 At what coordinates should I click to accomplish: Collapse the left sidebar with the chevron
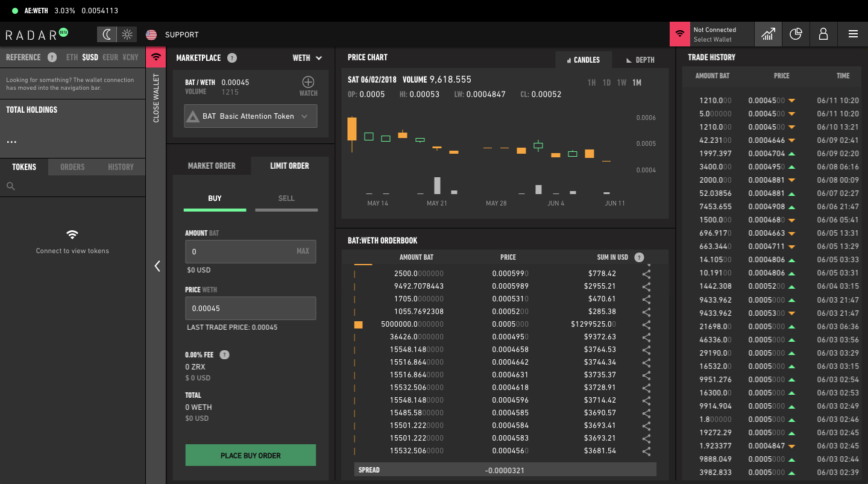click(157, 266)
